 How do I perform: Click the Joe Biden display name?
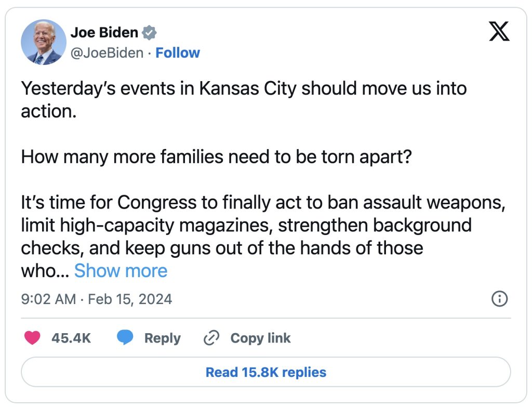coord(104,33)
